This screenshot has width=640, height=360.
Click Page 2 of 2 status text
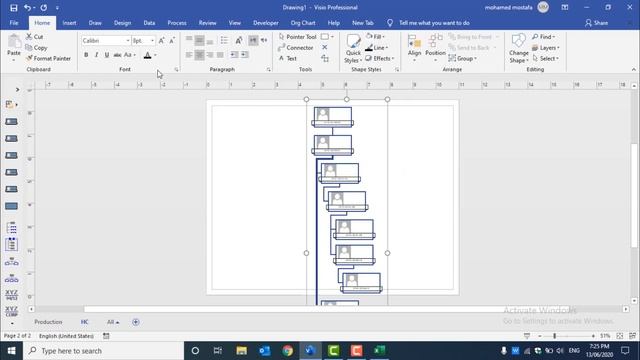17,336
